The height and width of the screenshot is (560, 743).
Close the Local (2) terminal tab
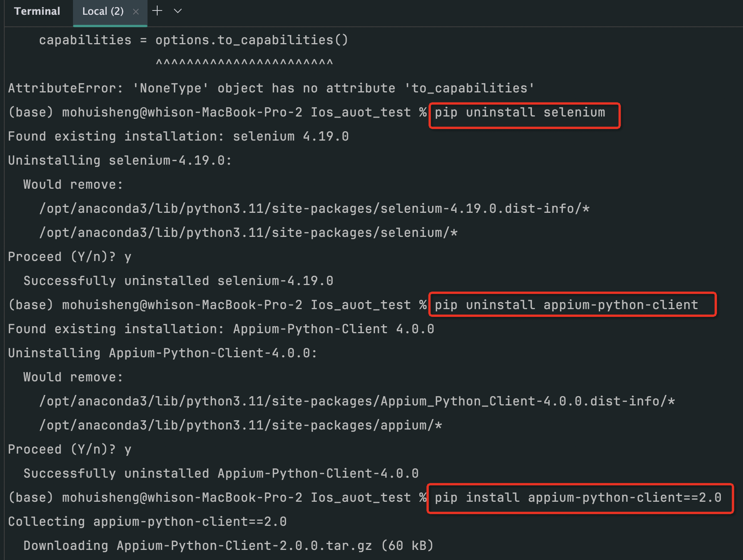point(135,11)
